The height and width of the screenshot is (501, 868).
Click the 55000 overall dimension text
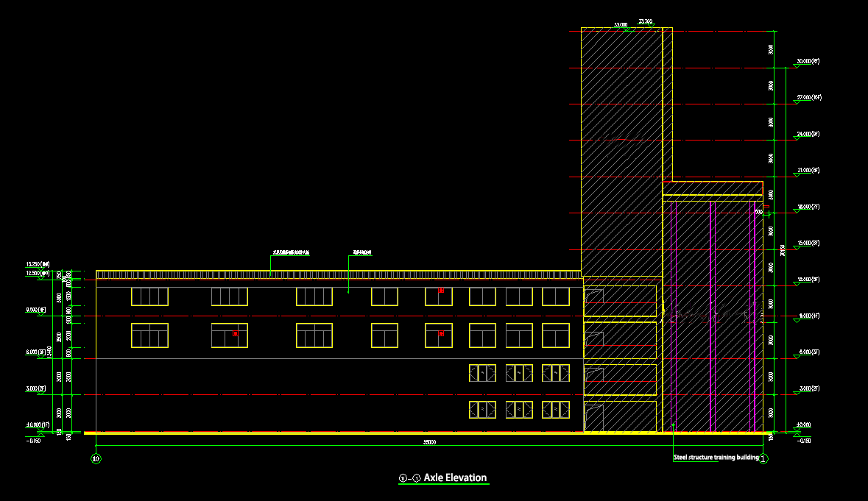[431, 442]
